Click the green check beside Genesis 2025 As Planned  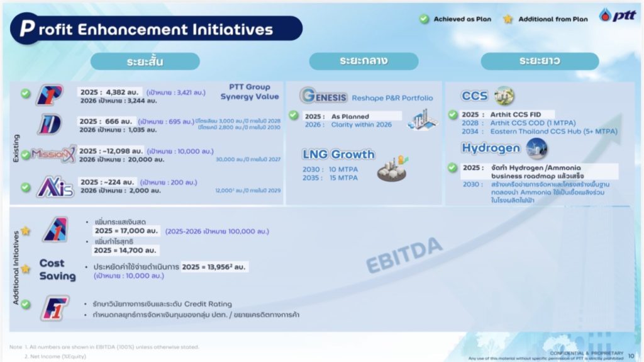293,115
